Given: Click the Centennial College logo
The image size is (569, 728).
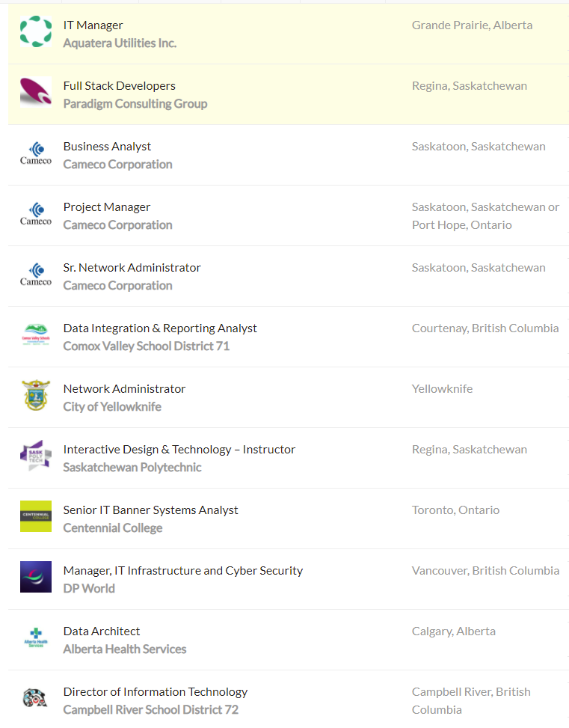Looking at the screenshot, I should (35, 516).
